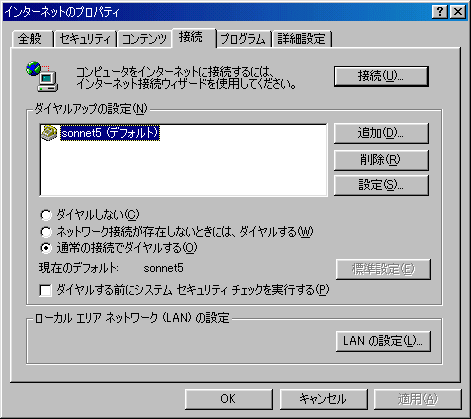
Task: Click the question mark help button
Action: (x=440, y=12)
